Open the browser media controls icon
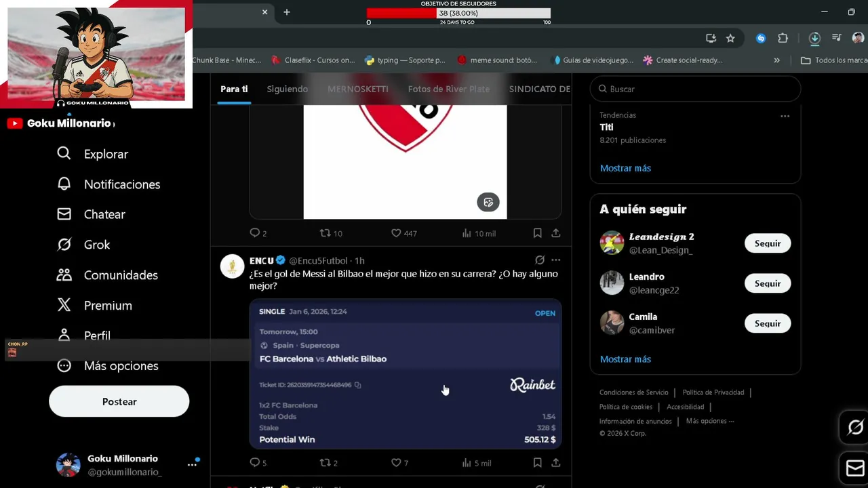The width and height of the screenshot is (868, 488). pyautogui.click(x=837, y=39)
